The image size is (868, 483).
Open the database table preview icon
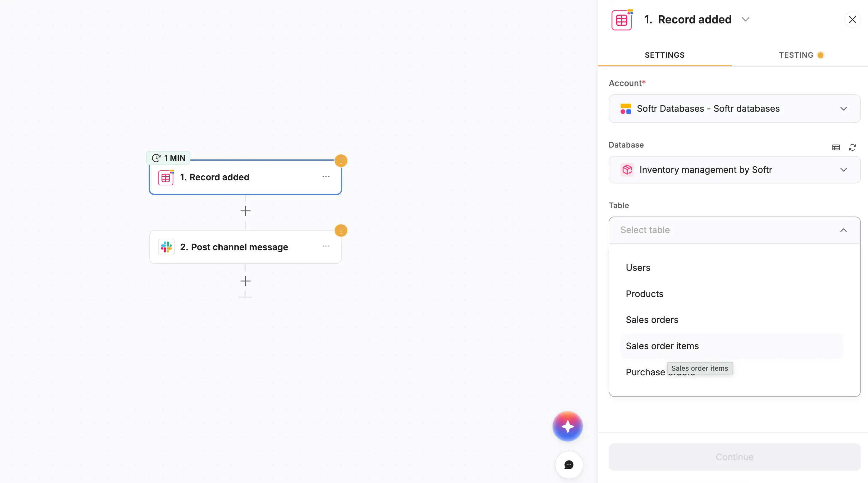[x=836, y=148]
